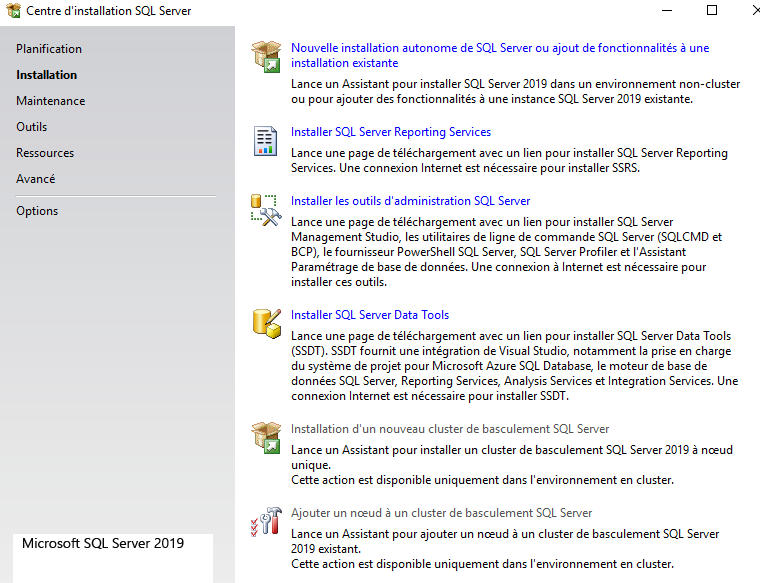Switch to the Maintenance page
The height and width of the screenshot is (583, 760).
pyautogui.click(x=50, y=101)
